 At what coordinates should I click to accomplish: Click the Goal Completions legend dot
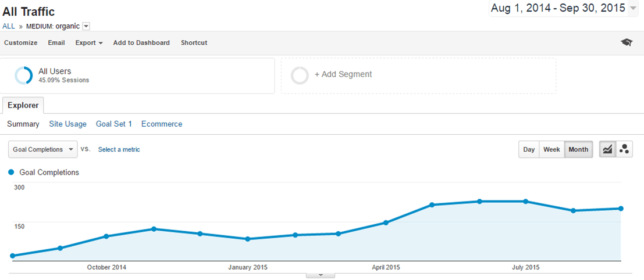tap(12, 173)
